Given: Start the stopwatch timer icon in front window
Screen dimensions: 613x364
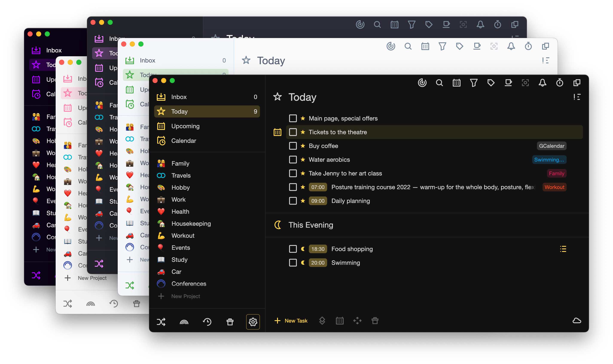Looking at the screenshot, I should click(x=560, y=83).
